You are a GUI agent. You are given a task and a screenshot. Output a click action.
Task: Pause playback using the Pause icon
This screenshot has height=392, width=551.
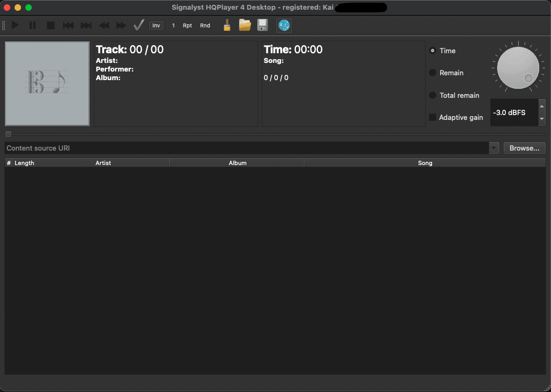click(x=33, y=25)
